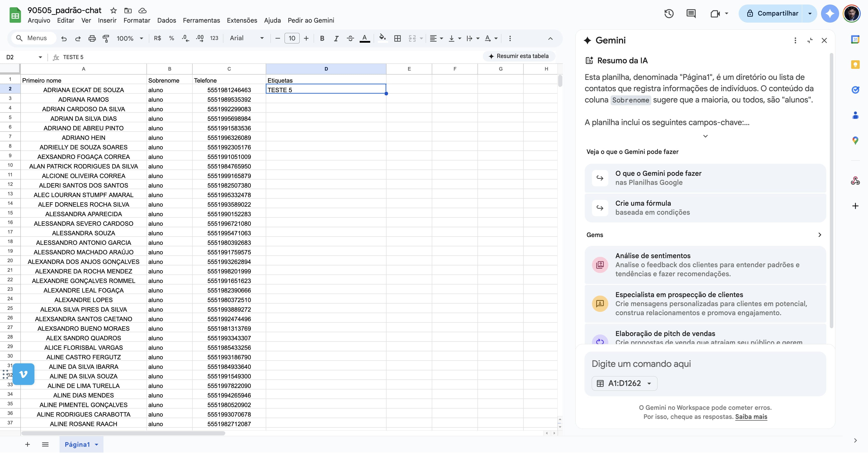Collapse the Gemini panel with arrows icon
Image resolution: width=868 pixels, height=453 pixels.
(x=810, y=40)
